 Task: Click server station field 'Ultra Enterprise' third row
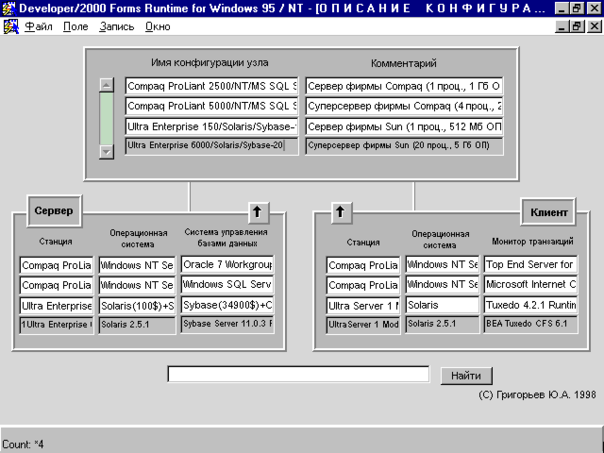pyautogui.click(x=57, y=306)
